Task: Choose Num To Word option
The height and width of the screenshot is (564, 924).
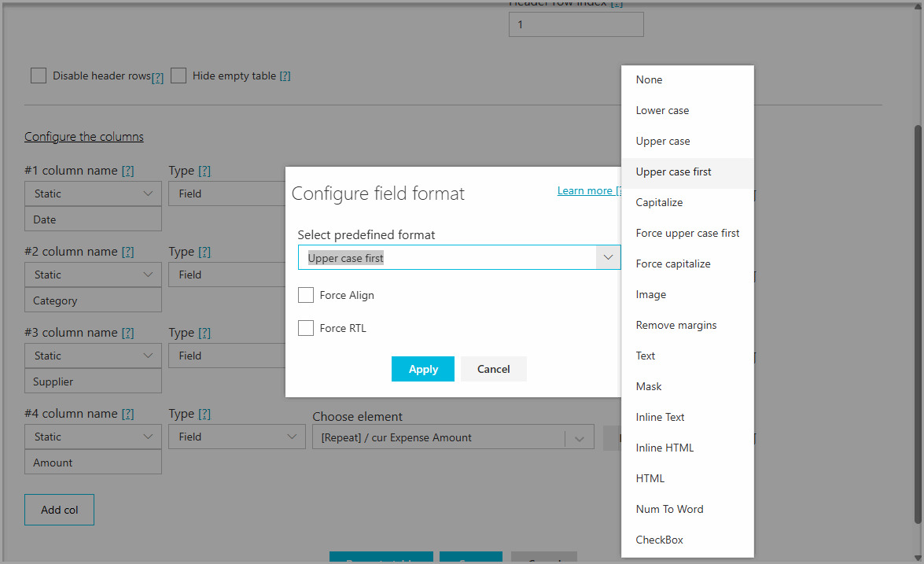Action: [x=687, y=509]
